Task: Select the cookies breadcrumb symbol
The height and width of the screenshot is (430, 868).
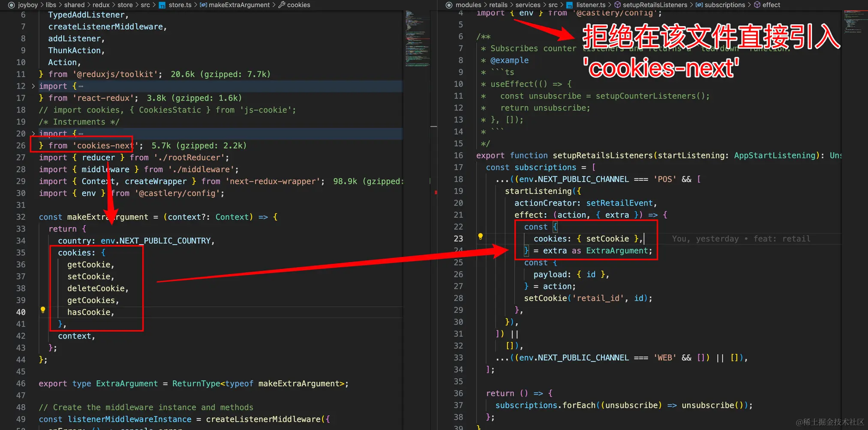Action: pos(299,5)
